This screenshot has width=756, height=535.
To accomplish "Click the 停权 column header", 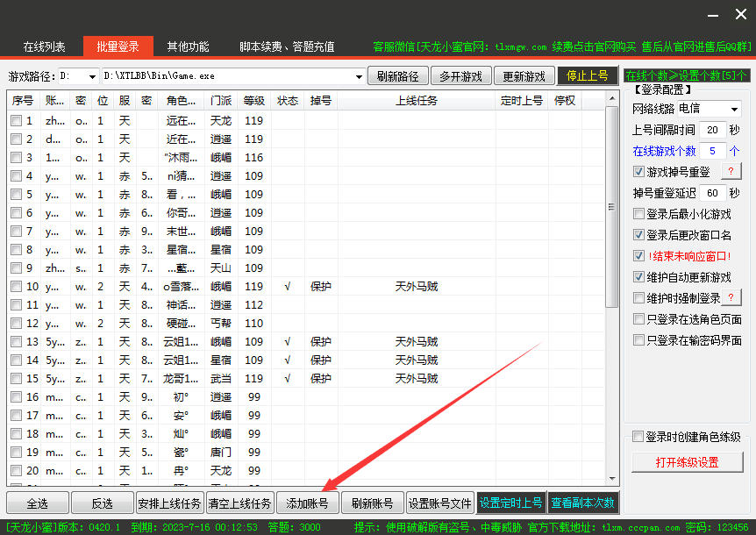I will pyautogui.click(x=565, y=101).
